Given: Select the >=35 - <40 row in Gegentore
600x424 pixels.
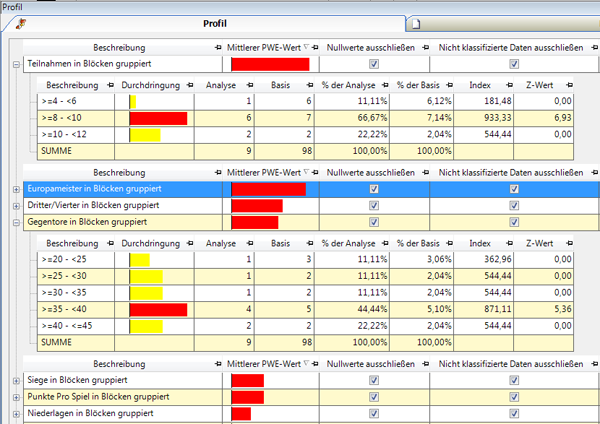Looking at the screenshot, I should [x=72, y=310].
